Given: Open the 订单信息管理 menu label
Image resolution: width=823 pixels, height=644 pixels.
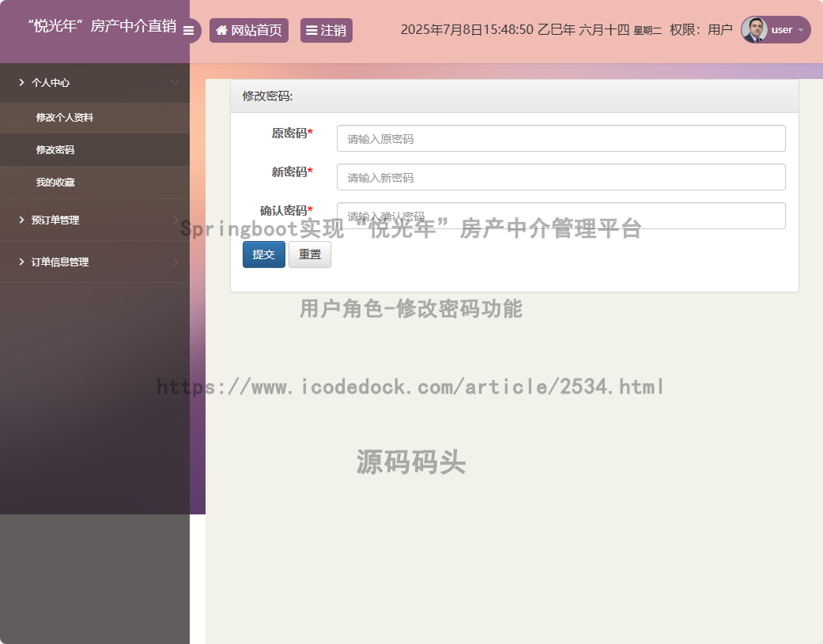Looking at the screenshot, I should click(x=60, y=262).
